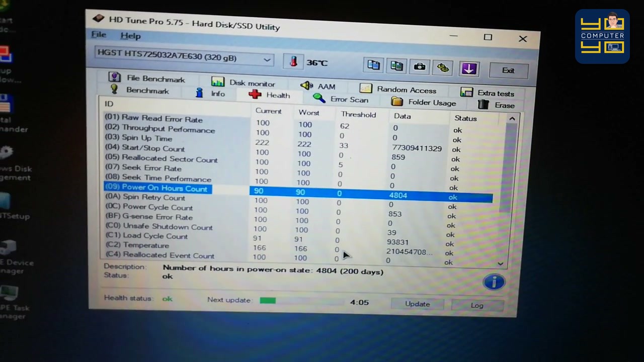644x362 pixels.
Task: Click the Next update progress bar
Action: coord(301,301)
